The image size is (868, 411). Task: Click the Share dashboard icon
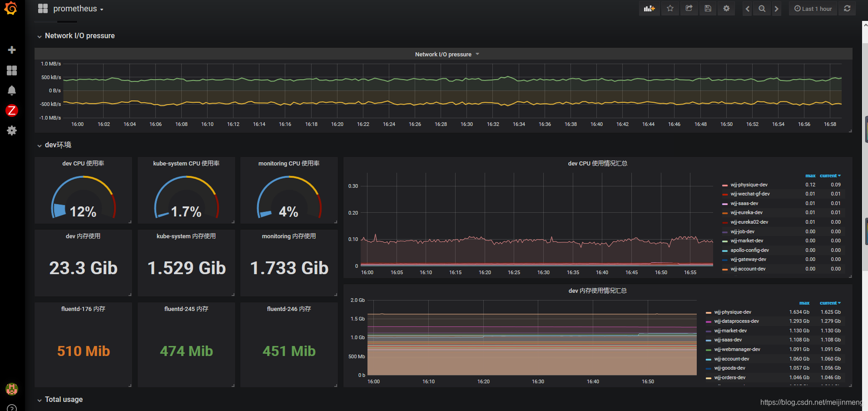click(689, 9)
